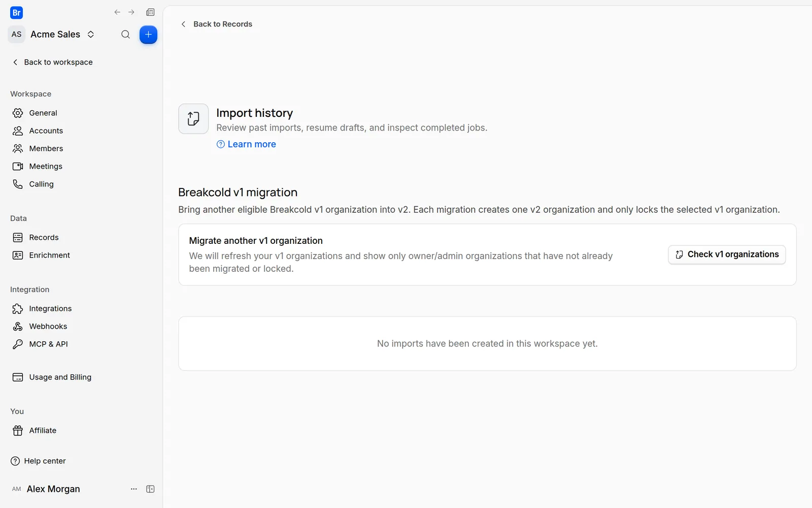Click the Records table icon
Viewport: 812px width, 508px height.
click(x=18, y=237)
